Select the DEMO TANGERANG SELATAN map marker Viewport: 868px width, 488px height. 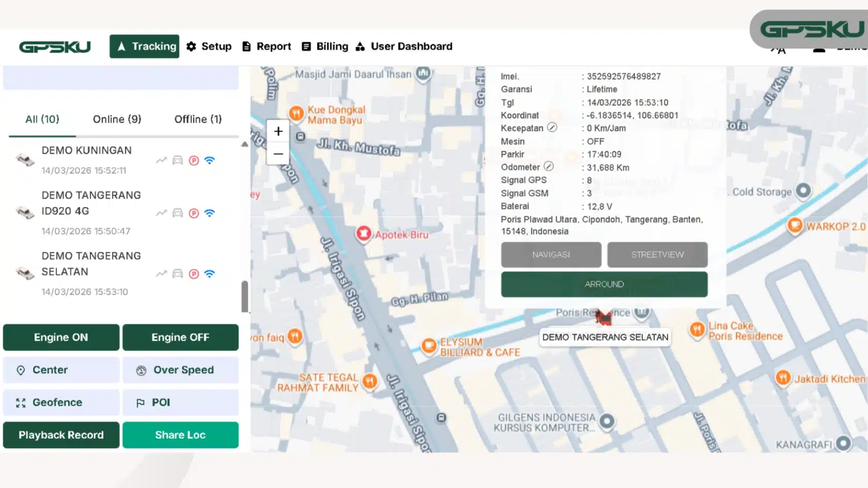click(603, 317)
